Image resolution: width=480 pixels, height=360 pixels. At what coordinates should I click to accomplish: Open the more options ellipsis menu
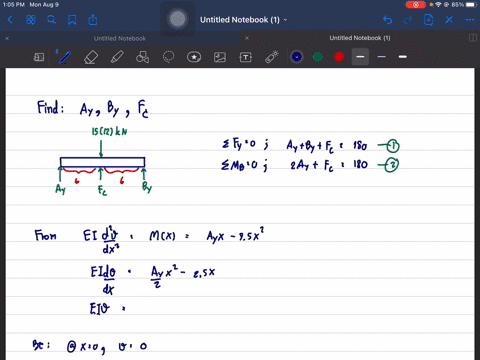470,20
